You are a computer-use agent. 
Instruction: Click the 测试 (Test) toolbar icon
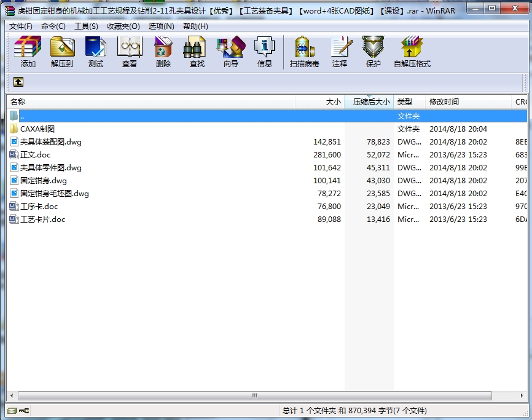coord(95,47)
